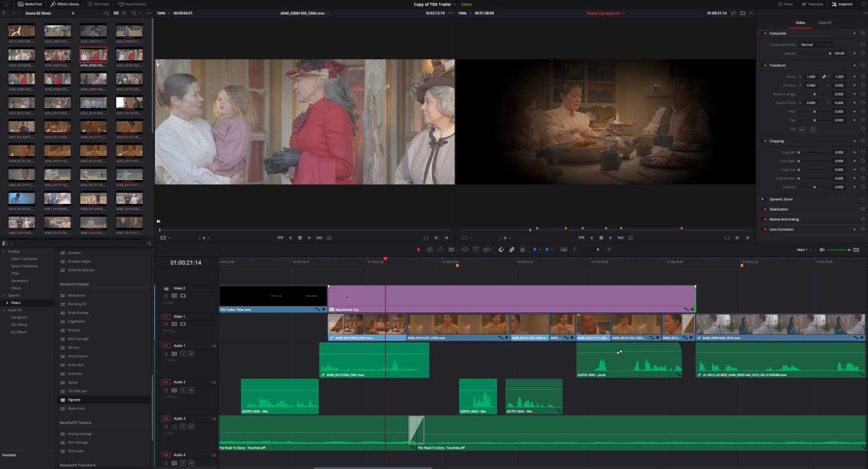Switch to the Video inspector tab
868x469 pixels.
(x=800, y=23)
